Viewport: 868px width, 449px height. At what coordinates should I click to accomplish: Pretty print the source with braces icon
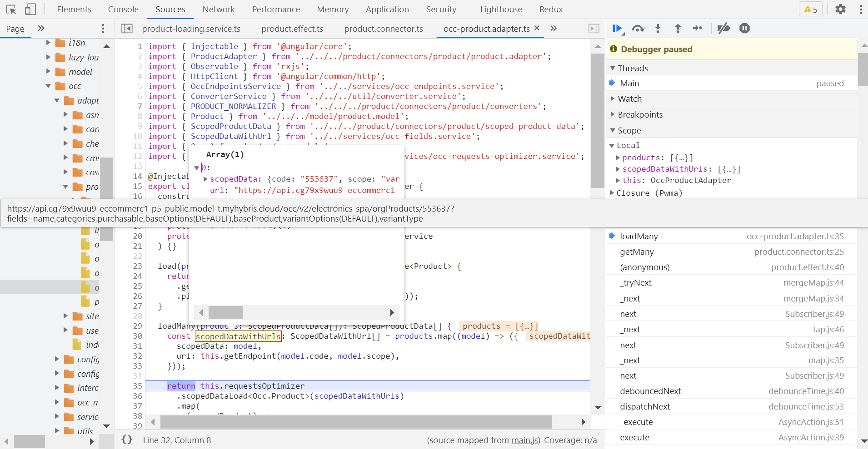pyautogui.click(x=127, y=439)
